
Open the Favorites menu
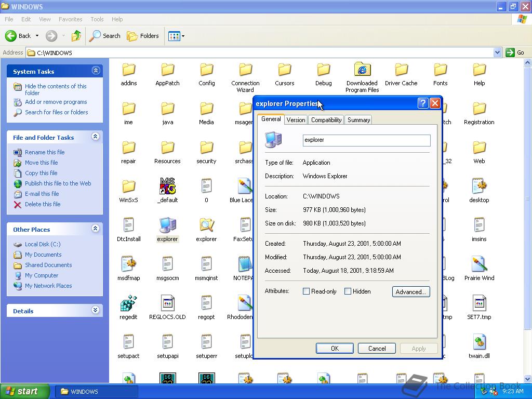[70, 19]
